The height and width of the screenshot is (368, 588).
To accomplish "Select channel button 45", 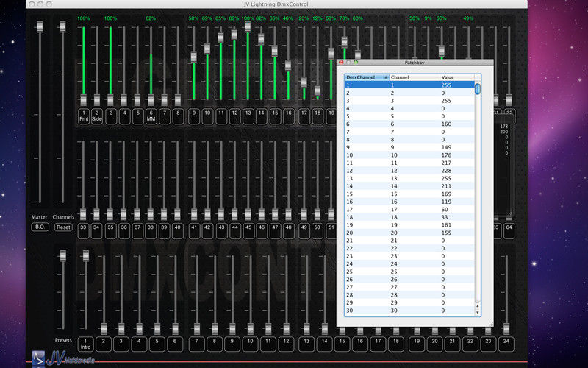I will coord(248,231).
